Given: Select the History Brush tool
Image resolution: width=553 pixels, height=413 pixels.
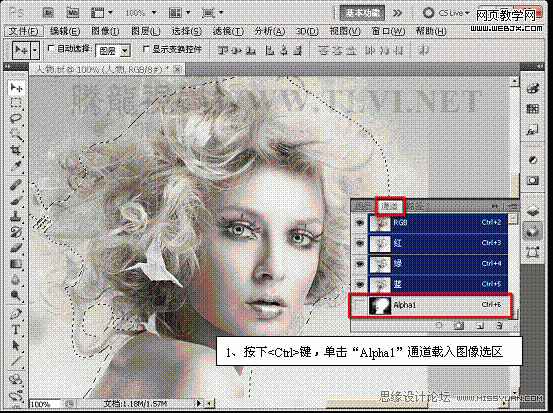Looking at the screenshot, I should pos(16,232).
